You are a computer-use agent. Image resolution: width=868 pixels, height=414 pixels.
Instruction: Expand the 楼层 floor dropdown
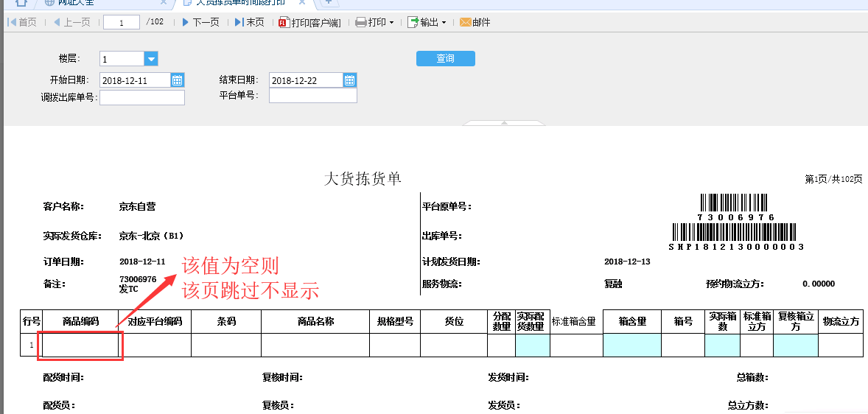(x=151, y=59)
